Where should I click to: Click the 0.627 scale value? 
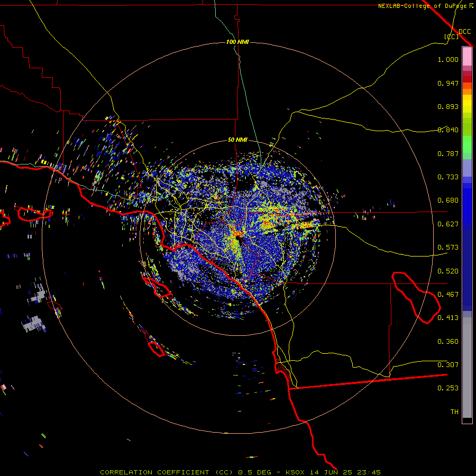click(x=448, y=224)
